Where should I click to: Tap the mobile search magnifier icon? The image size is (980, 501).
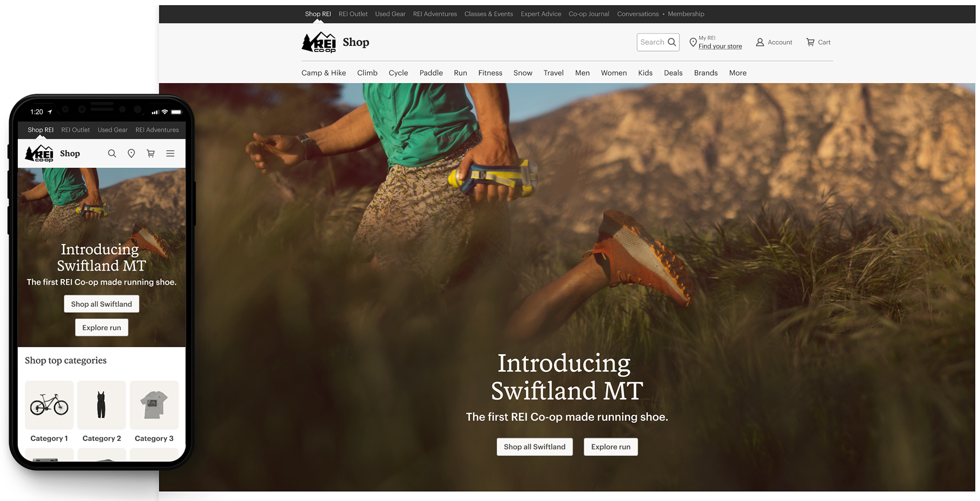pyautogui.click(x=112, y=153)
